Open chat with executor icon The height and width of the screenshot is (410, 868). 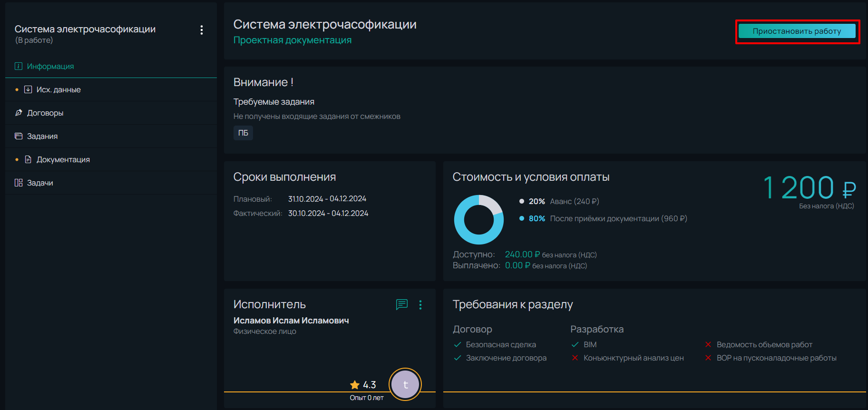pyautogui.click(x=402, y=304)
